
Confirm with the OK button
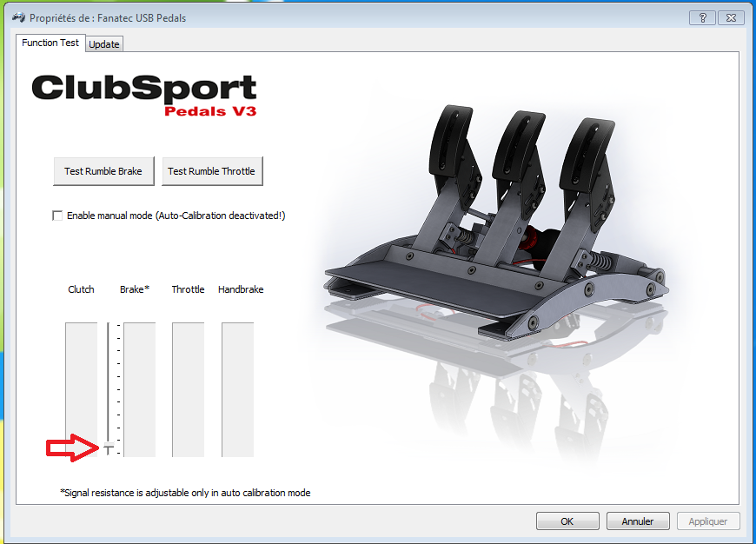coord(567,521)
